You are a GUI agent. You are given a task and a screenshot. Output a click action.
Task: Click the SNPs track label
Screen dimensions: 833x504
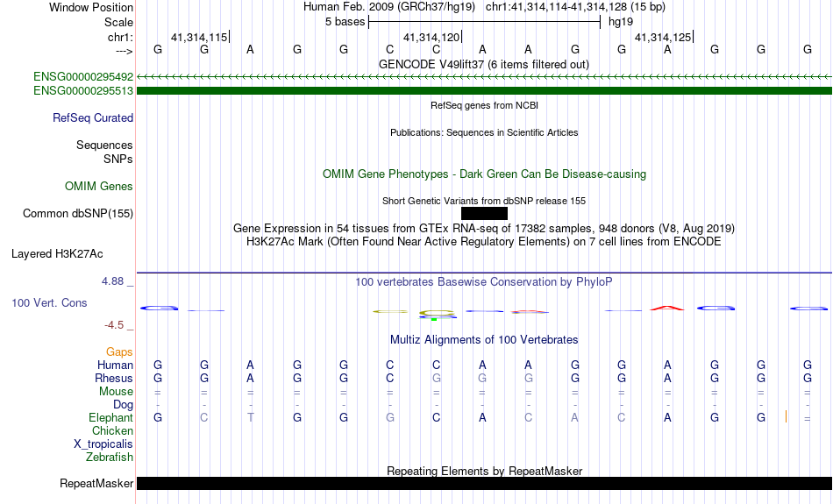[x=118, y=159]
